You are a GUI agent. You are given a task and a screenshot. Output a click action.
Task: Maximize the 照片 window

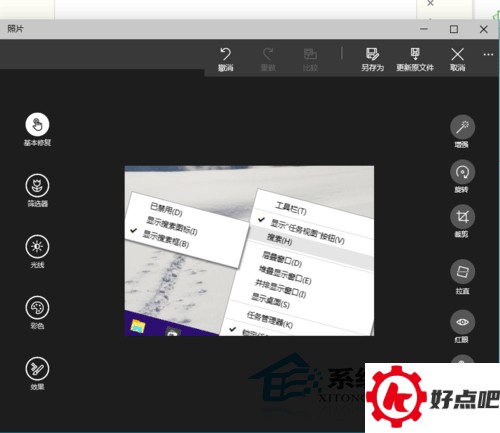point(454,29)
